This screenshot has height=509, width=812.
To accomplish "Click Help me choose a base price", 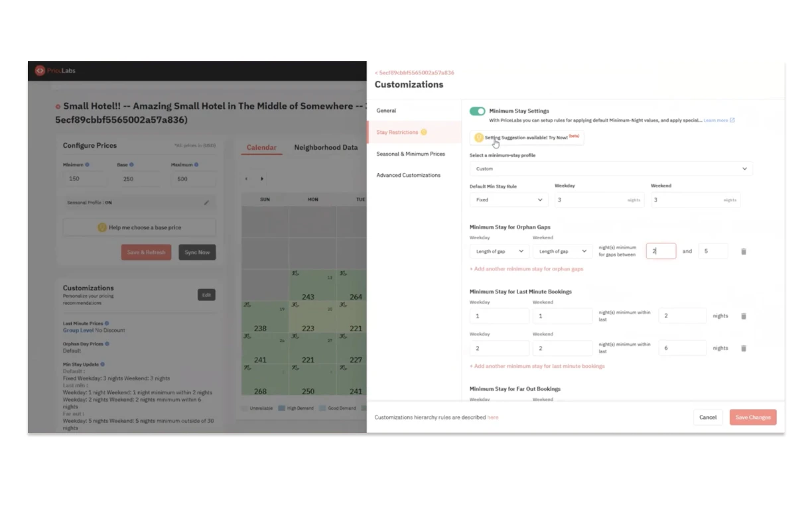I will [139, 227].
